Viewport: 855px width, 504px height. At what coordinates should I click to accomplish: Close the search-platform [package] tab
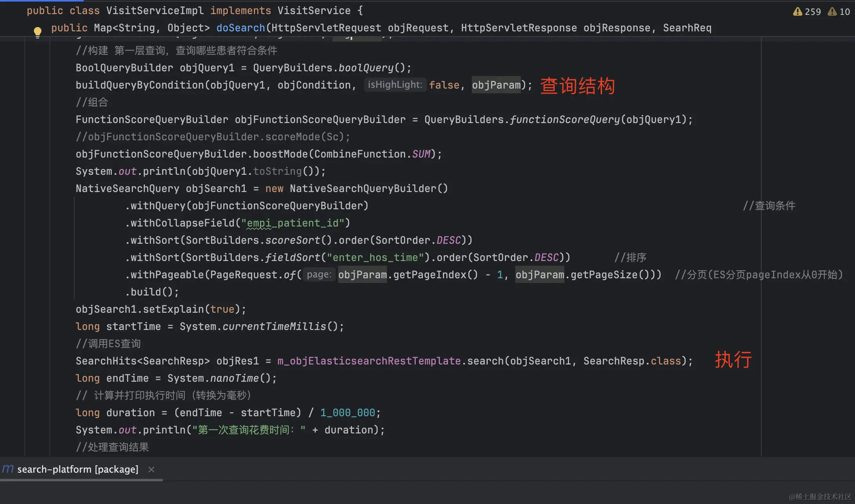click(x=151, y=470)
